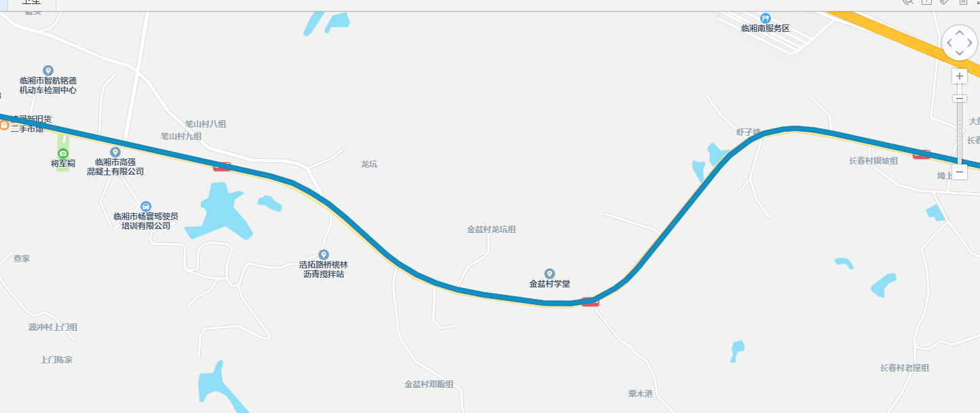Select the 金盆村学堂 location pin
Image resolution: width=980 pixels, height=413 pixels.
click(550, 274)
